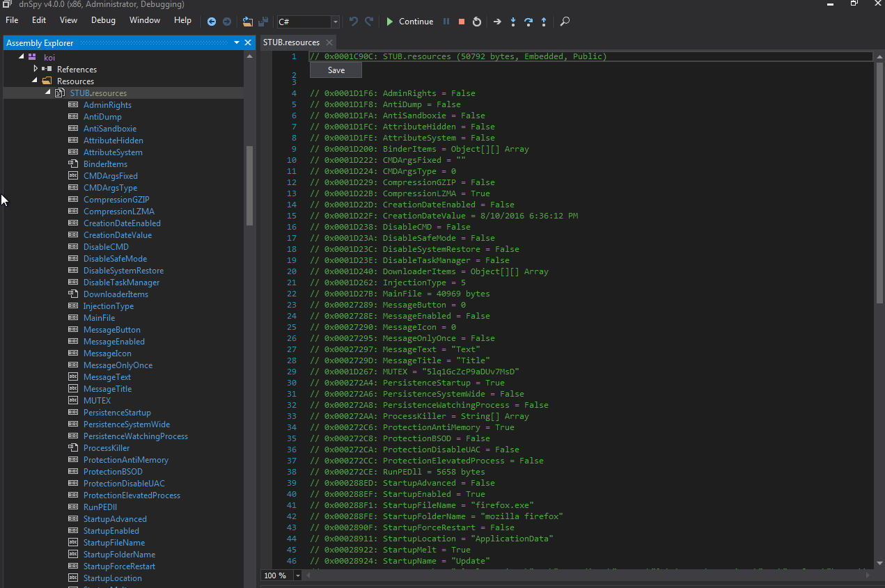Select MUTEX resource in tree
Screen dimensions: 885x588
[97, 401]
